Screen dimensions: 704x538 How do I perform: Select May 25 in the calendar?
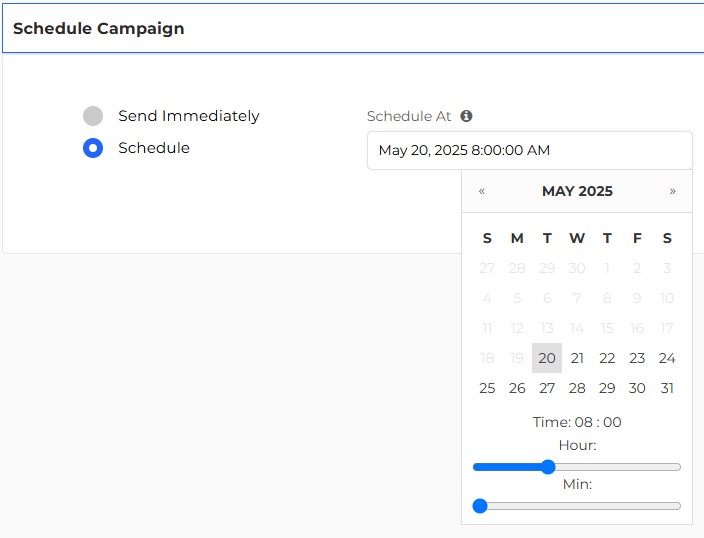[487, 388]
